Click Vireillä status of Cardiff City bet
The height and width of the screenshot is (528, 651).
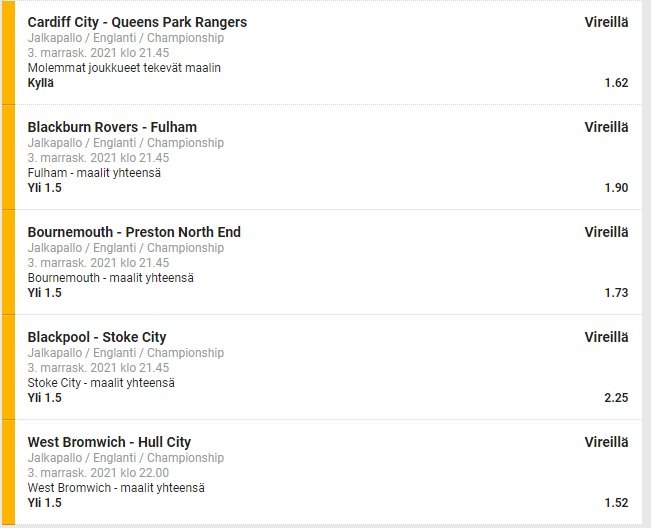[606, 22]
